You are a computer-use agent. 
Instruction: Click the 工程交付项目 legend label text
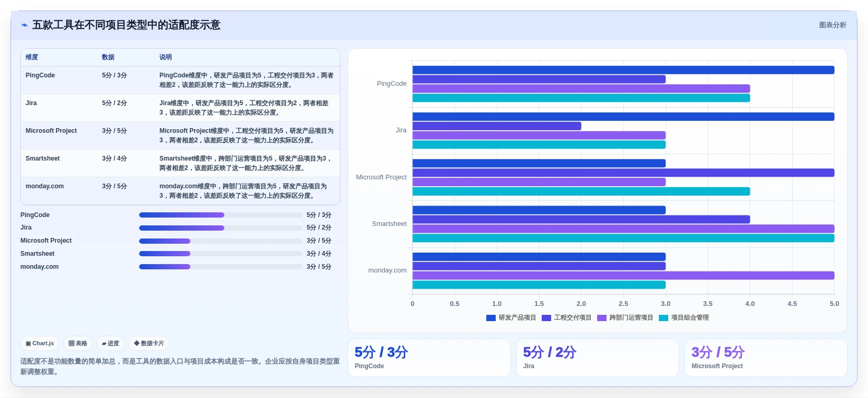[573, 318]
